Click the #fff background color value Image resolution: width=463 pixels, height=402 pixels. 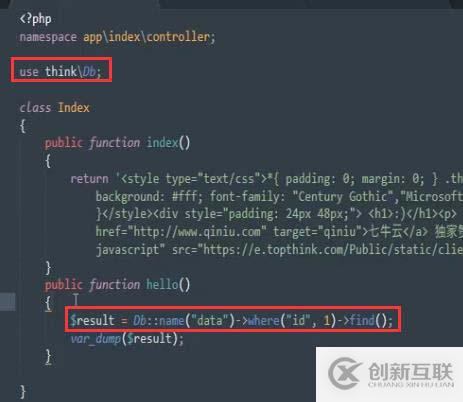[x=184, y=196]
